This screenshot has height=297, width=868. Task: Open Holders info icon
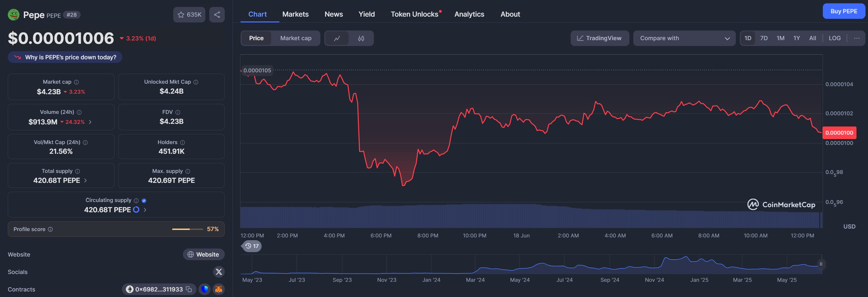[183, 142]
